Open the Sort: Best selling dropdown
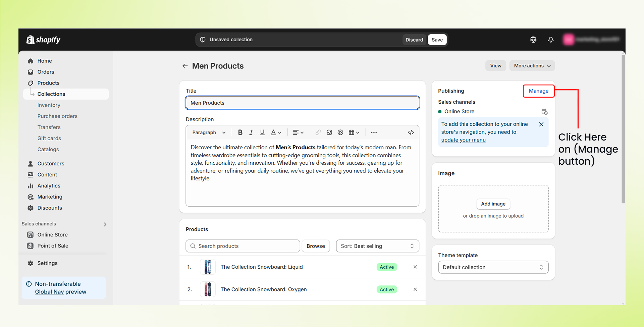The height and width of the screenshot is (327, 644). 377,246
